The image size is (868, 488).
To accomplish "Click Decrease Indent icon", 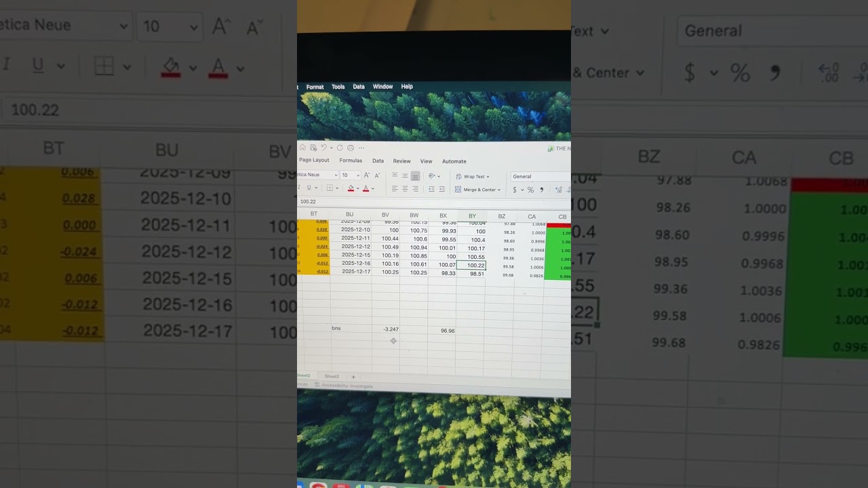I will (431, 188).
